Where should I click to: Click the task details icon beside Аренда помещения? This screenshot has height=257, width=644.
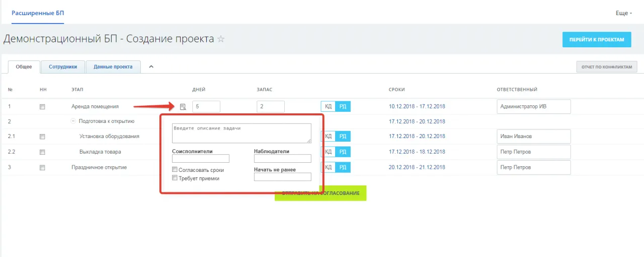click(x=183, y=106)
